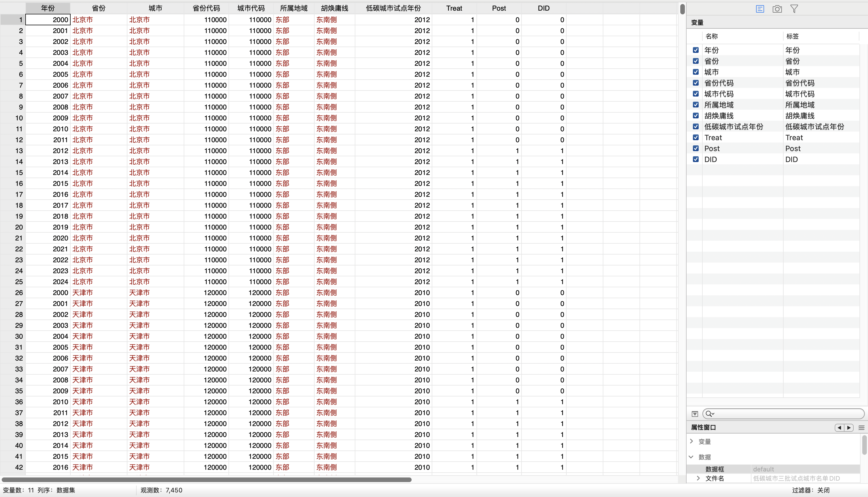Open the properties window hamburger menu
This screenshot has height=497, width=868.
(x=861, y=427)
